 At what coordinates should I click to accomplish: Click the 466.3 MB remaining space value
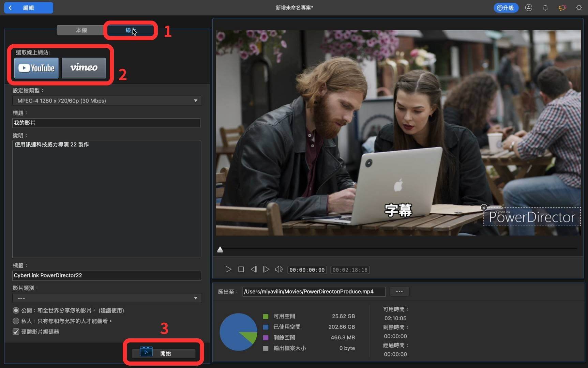pos(343,337)
